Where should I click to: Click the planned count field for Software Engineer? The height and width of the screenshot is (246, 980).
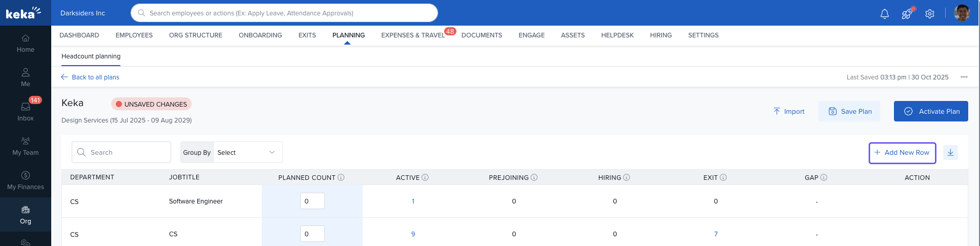point(312,201)
